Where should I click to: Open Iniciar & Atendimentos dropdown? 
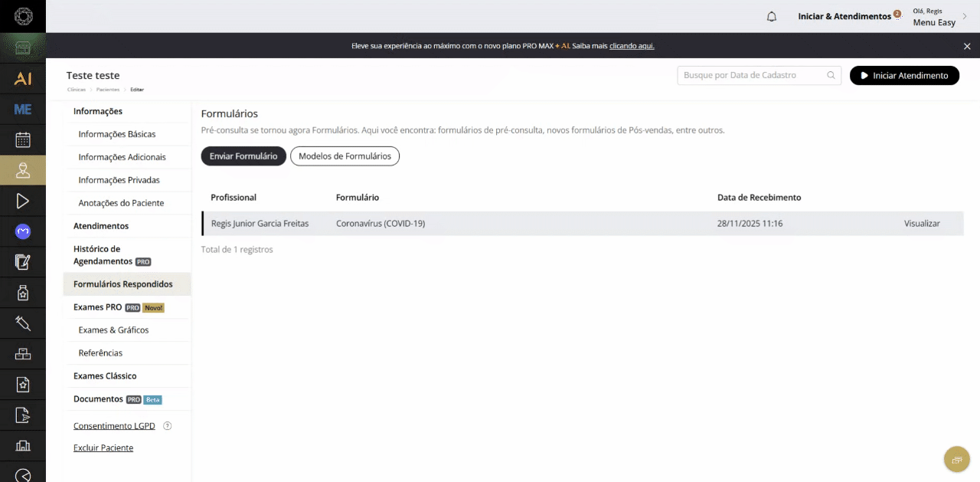pyautogui.click(x=844, y=16)
